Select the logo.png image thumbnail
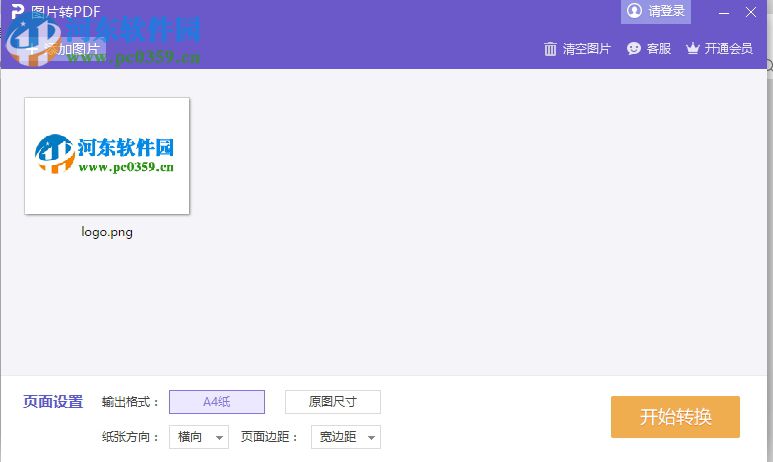 tap(107, 156)
